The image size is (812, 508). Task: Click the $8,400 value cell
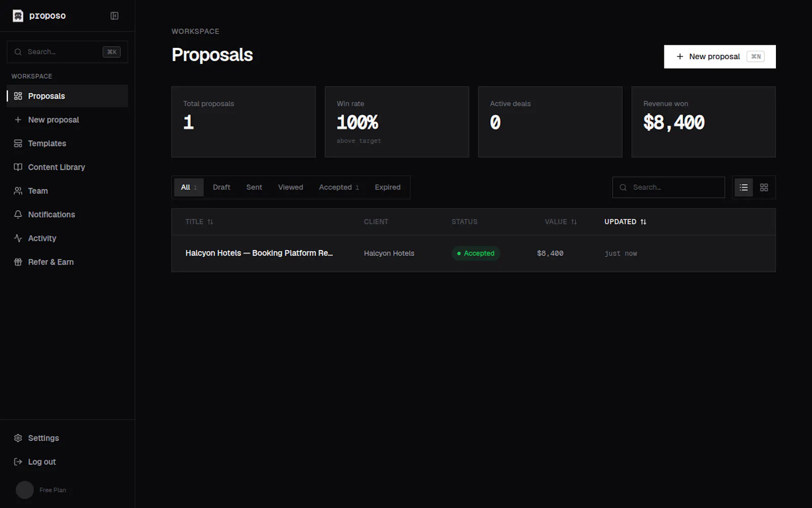tap(550, 253)
